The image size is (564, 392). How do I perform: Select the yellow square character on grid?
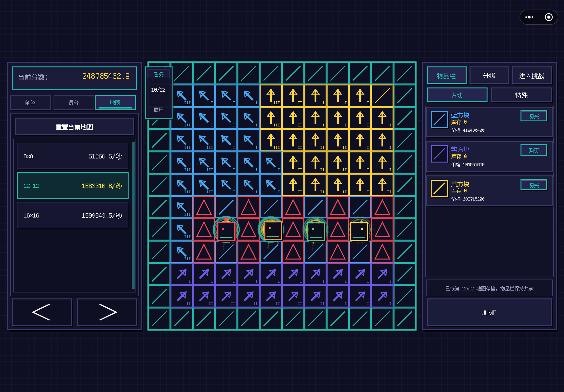358,231
